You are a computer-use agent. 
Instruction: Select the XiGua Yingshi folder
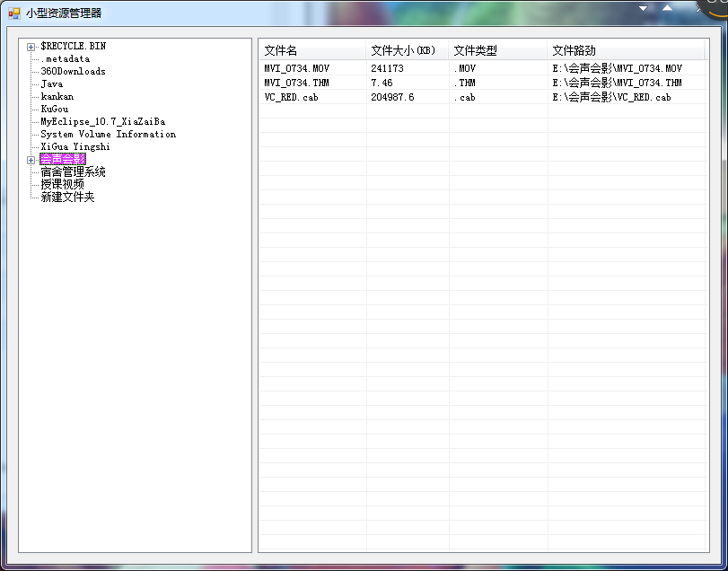pos(75,146)
